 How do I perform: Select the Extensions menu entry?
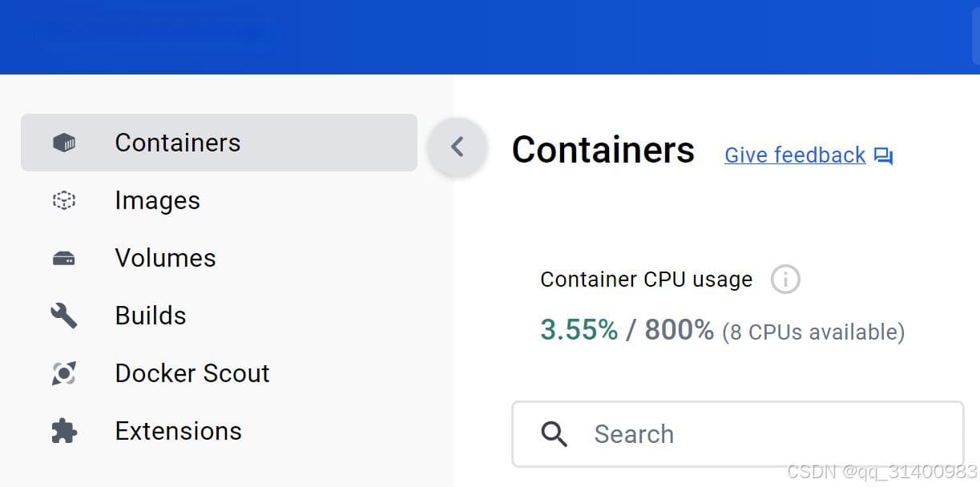point(219,431)
